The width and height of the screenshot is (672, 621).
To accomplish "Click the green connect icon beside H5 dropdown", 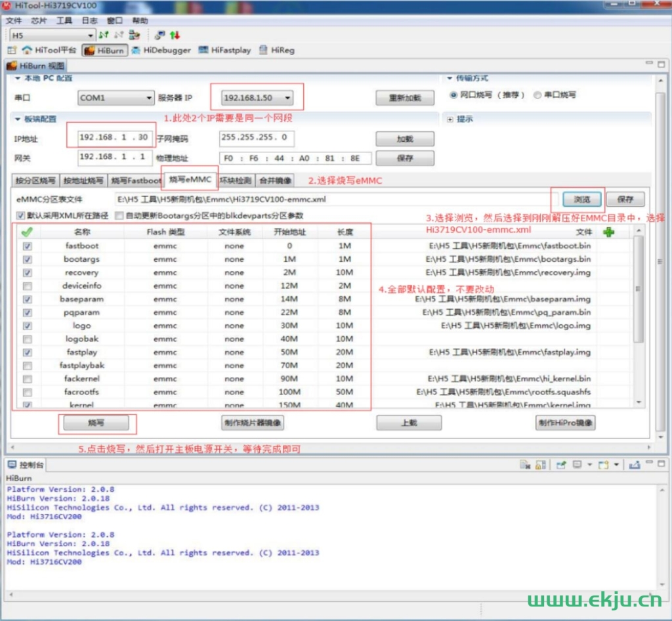I will click(104, 35).
